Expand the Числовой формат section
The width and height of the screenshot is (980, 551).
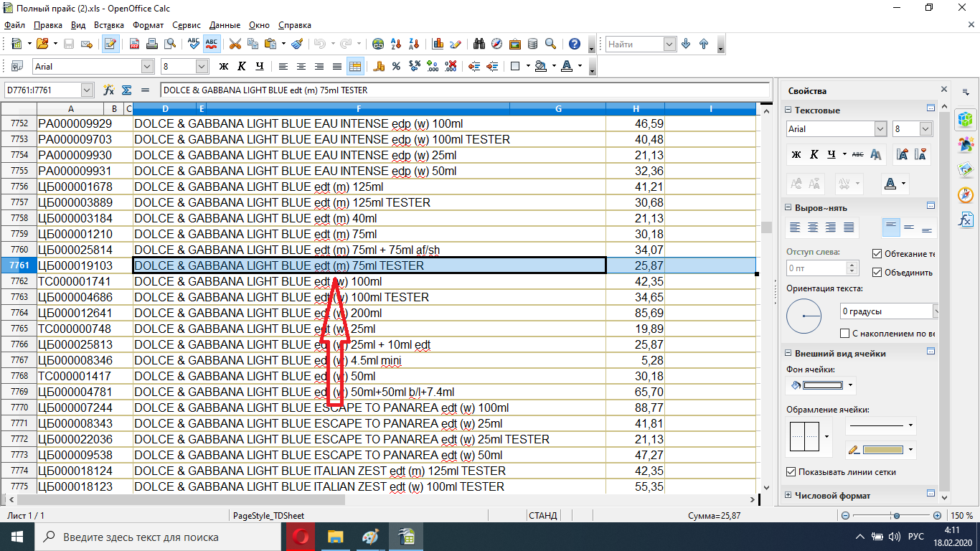(788, 496)
